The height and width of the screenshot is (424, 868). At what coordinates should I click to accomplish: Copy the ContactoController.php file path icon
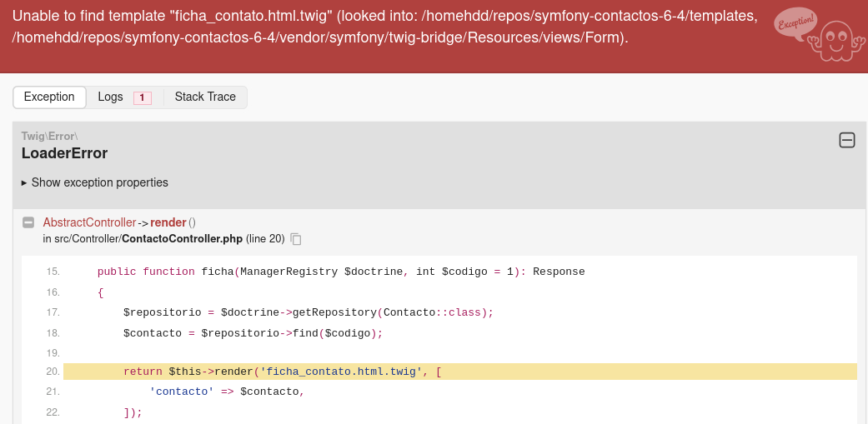[296, 239]
